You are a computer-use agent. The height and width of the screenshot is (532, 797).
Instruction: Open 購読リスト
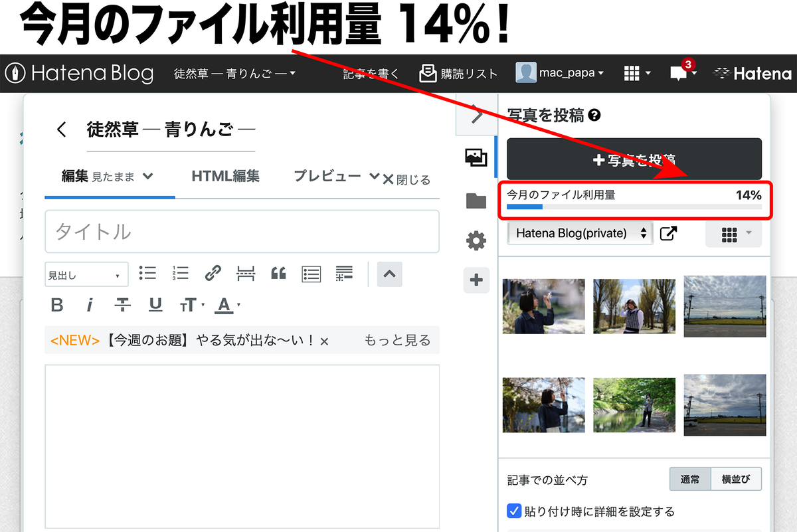(x=458, y=74)
